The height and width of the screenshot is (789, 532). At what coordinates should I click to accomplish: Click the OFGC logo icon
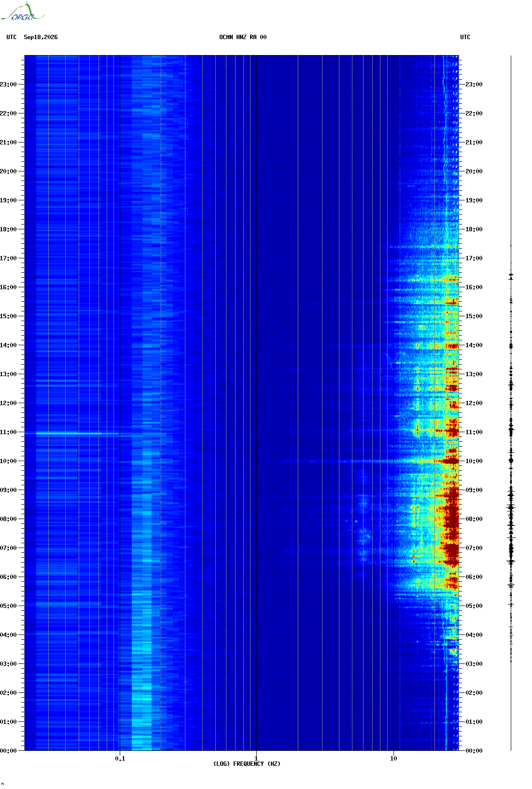22,12
